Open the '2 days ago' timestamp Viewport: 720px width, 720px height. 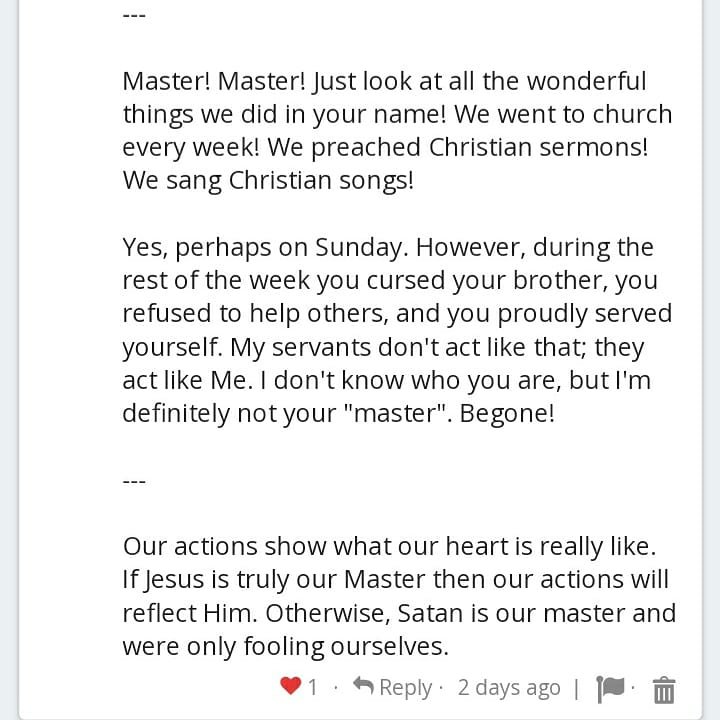[509, 687]
